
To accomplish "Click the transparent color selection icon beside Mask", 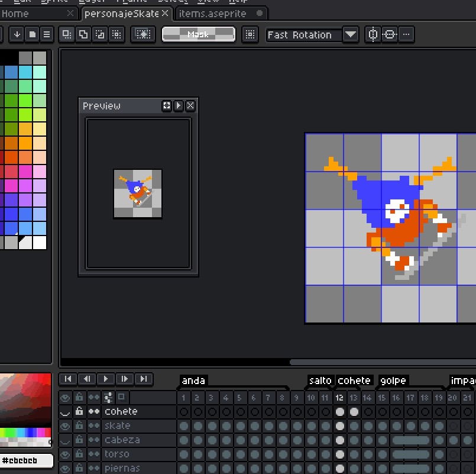I will point(143,34).
